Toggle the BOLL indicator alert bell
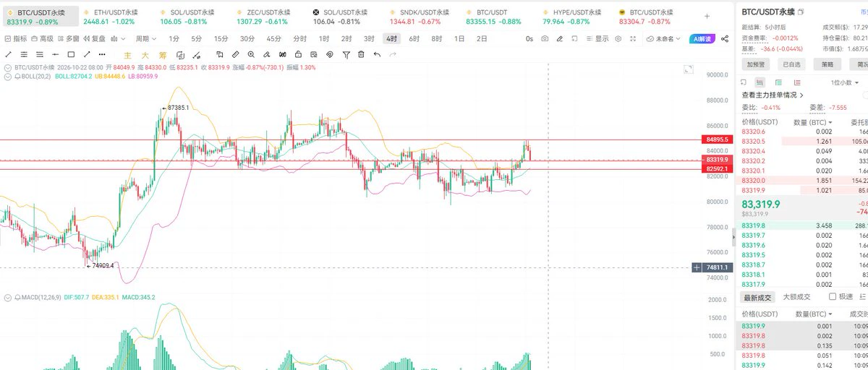 (17, 76)
